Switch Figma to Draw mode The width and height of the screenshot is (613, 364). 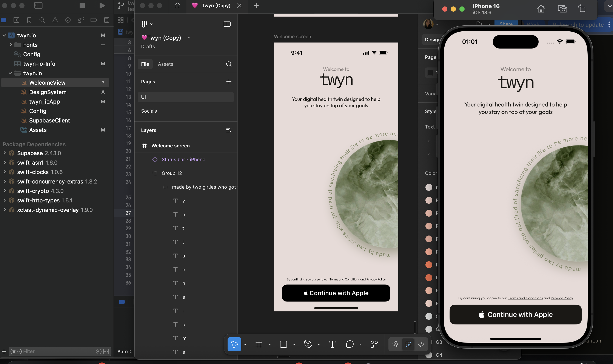[x=395, y=344]
